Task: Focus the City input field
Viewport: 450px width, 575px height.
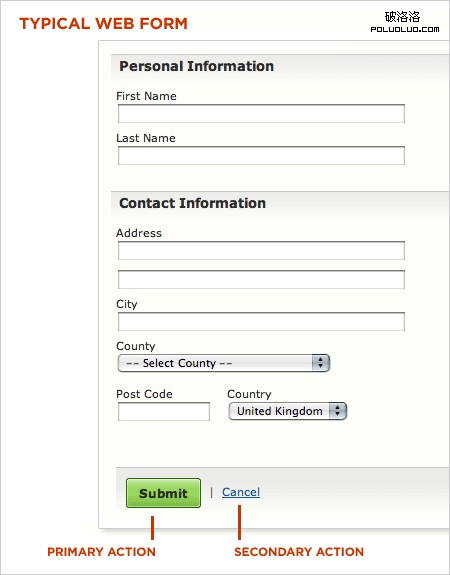Action: 261,322
